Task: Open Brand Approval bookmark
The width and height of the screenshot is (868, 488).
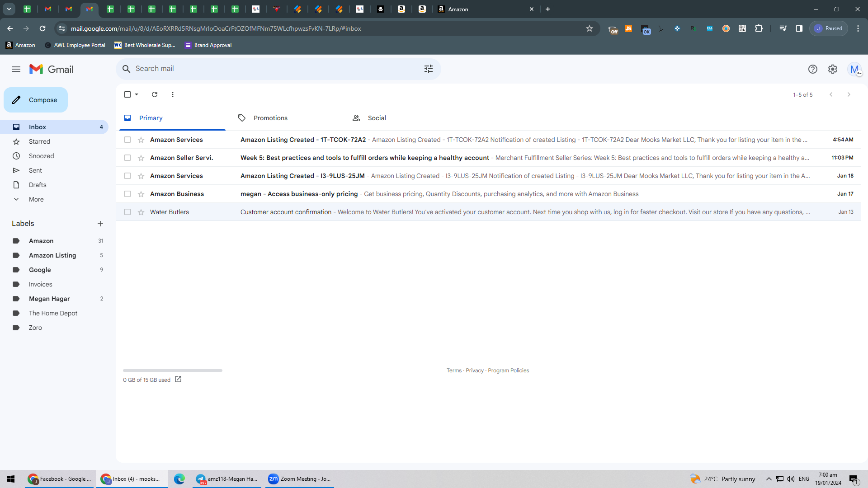Action: pos(208,45)
